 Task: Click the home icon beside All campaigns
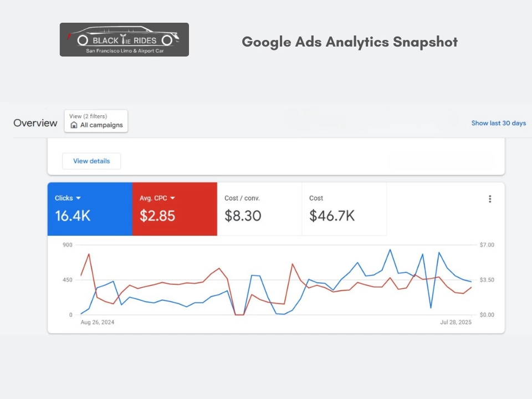[x=74, y=125]
